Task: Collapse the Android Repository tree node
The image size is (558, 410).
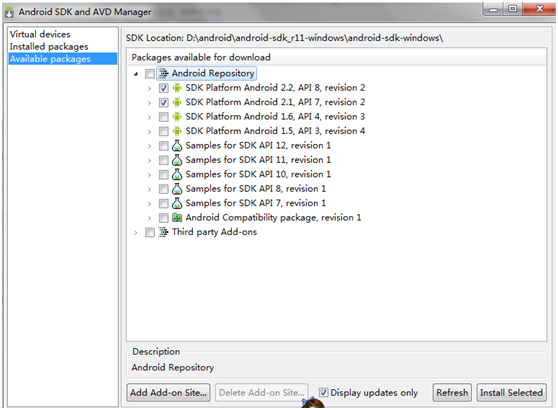Action: click(x=136, y=74)
